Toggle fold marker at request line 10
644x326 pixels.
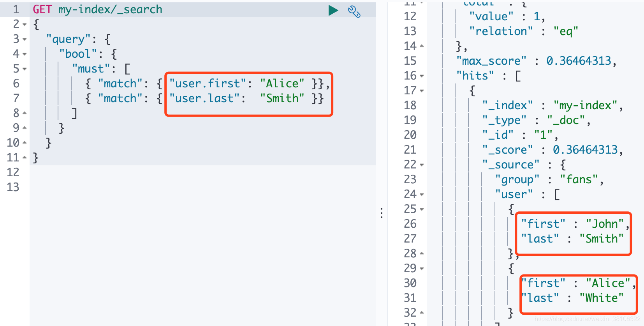click(25, 143)
